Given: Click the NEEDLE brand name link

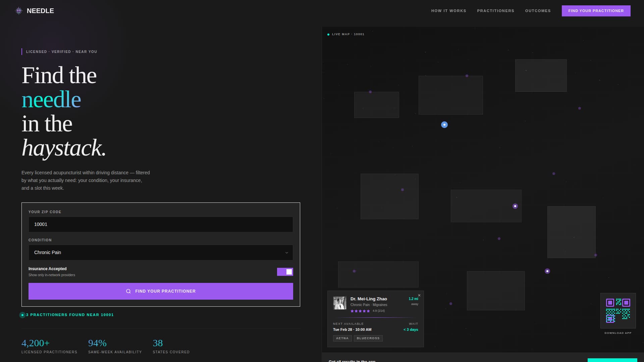Looking at the screenshot, I should pyautogui.click(x=40, y=11).
